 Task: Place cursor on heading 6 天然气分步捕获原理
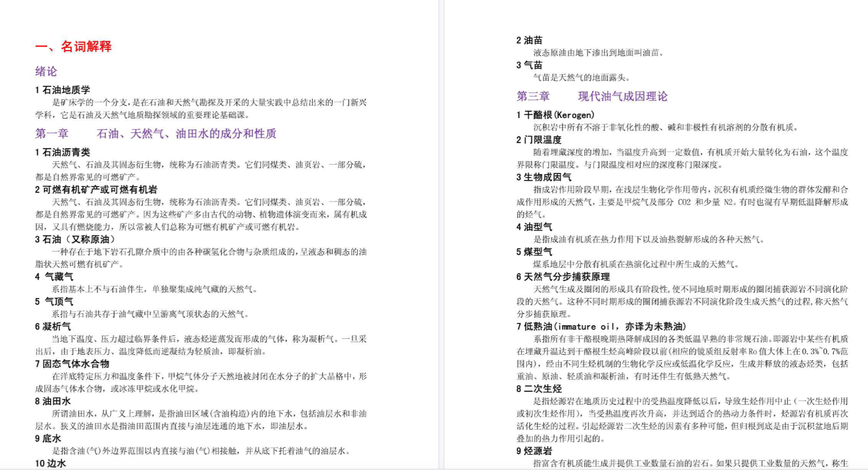563,277
